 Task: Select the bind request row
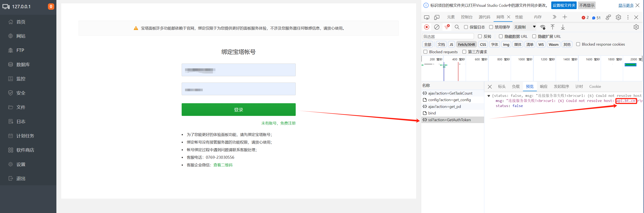click(452, 113)
